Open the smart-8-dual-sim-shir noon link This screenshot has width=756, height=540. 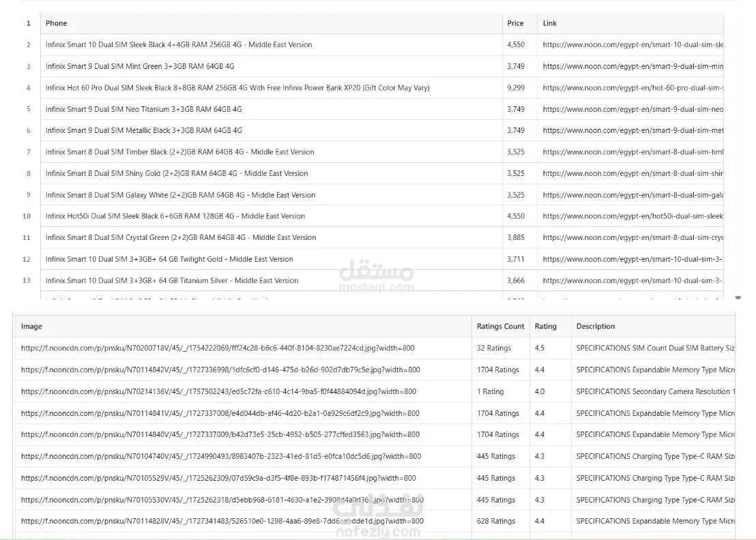pos(633,173)
